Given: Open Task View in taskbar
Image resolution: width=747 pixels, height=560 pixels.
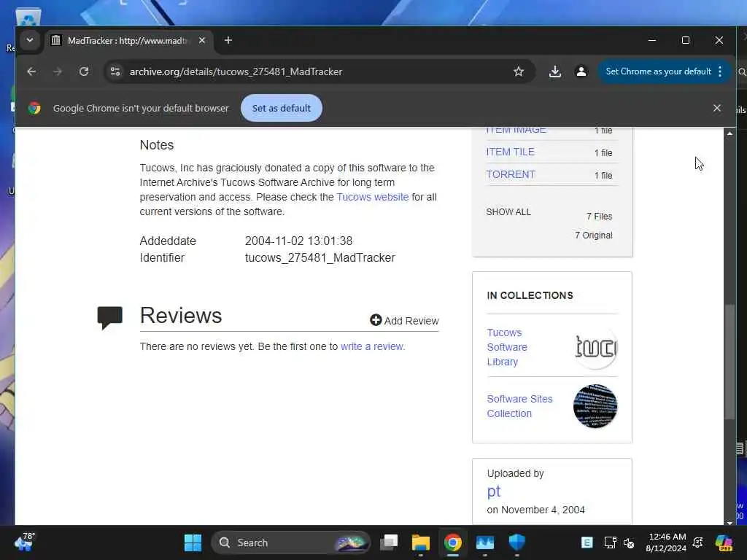Looking at the screenshot, I should 390,542.
